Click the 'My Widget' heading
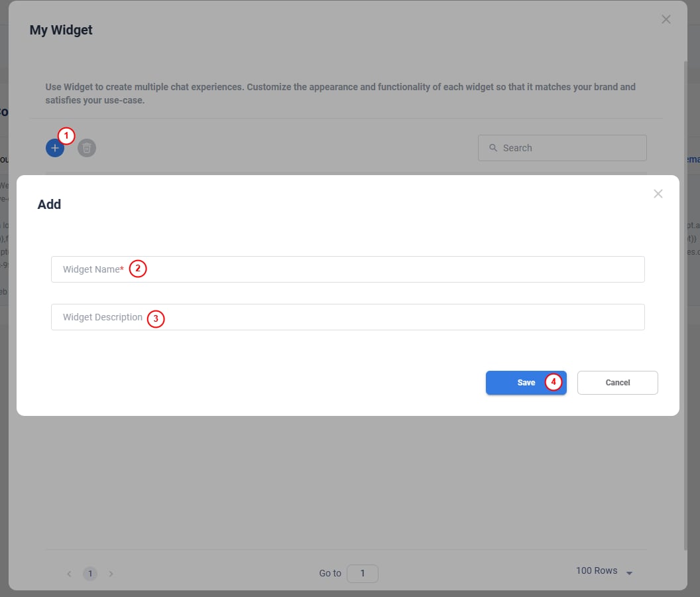 click(61, 30)
